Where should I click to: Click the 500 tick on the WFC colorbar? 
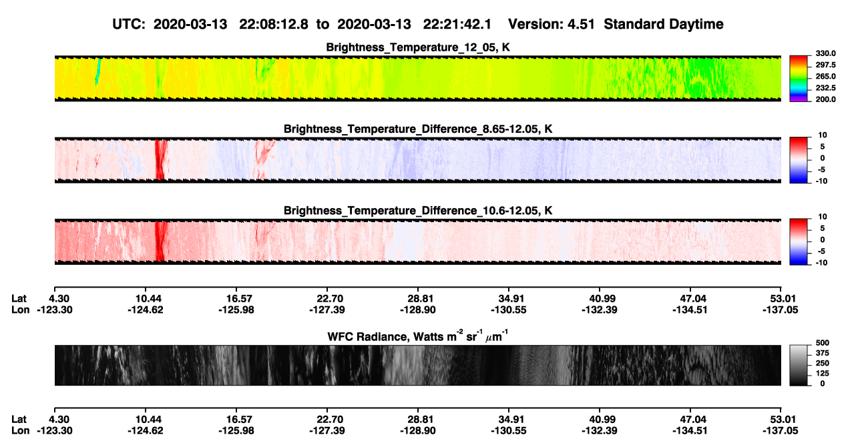click(823, 343)
